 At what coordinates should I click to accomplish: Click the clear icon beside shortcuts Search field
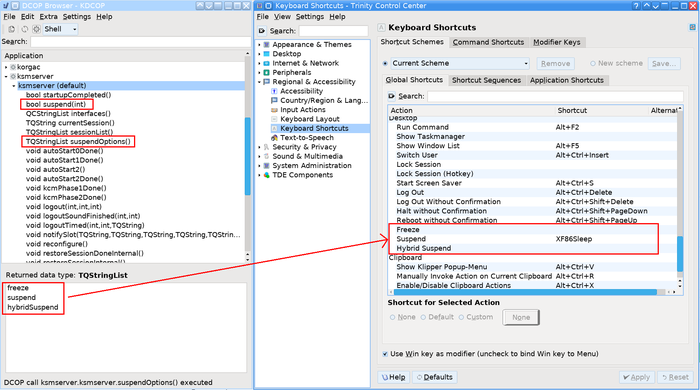tap(392, 96)
